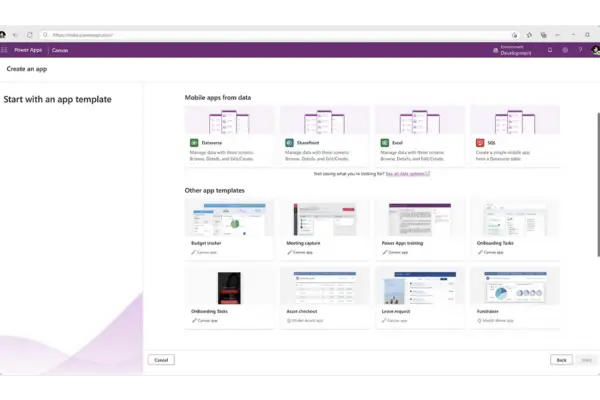Screen dimensions: 600x400
Task: Click the 'Asset checkout' label text
Action: pos(302,312)
